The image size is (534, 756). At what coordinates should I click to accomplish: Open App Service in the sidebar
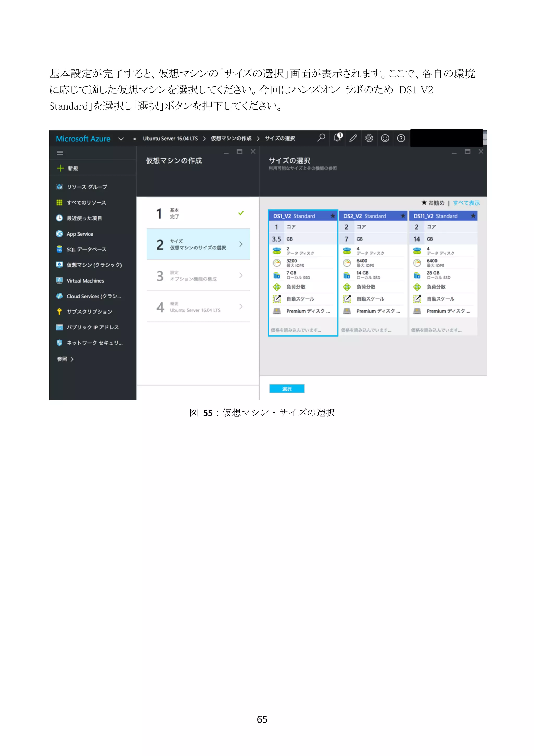coord(80,234)
